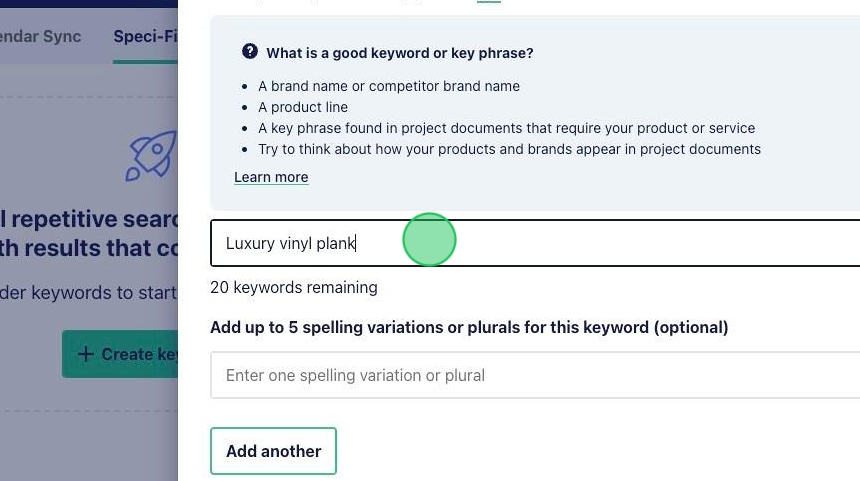Click the teal active tab underline above the tip box
860x481 pixels.
pos(489,1)
